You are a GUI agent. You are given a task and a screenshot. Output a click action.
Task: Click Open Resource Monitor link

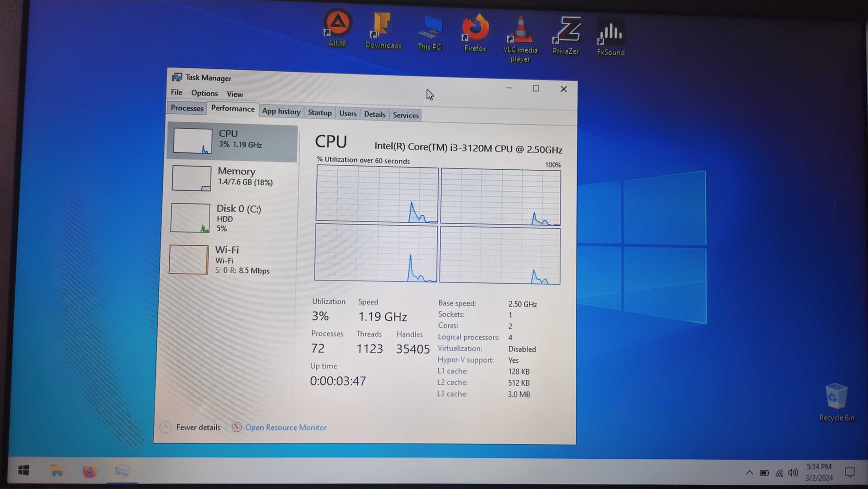286,427
